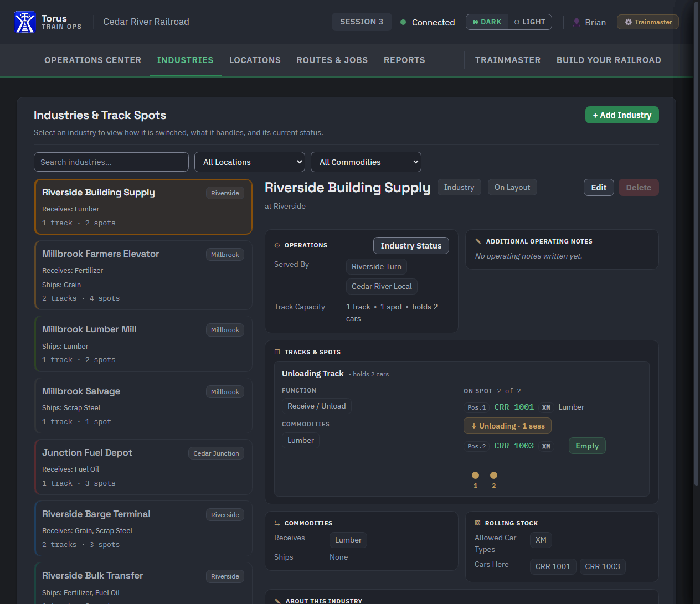Go to Operations Center tab

pos(92,60)
